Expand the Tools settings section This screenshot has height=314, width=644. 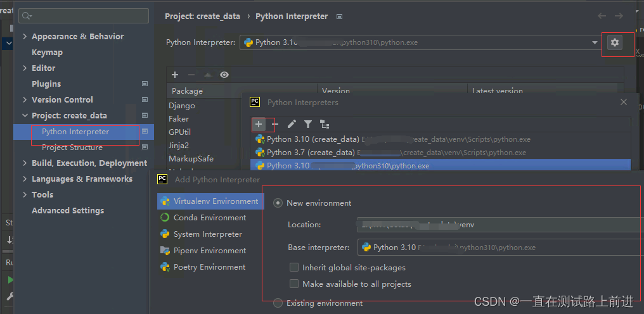point(25,194)
